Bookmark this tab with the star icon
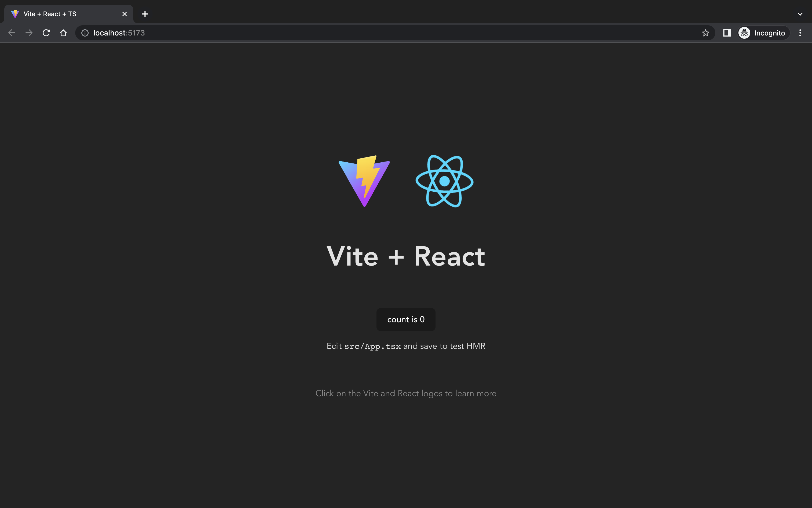Viewport: 812px width, 508px height. 705,33
